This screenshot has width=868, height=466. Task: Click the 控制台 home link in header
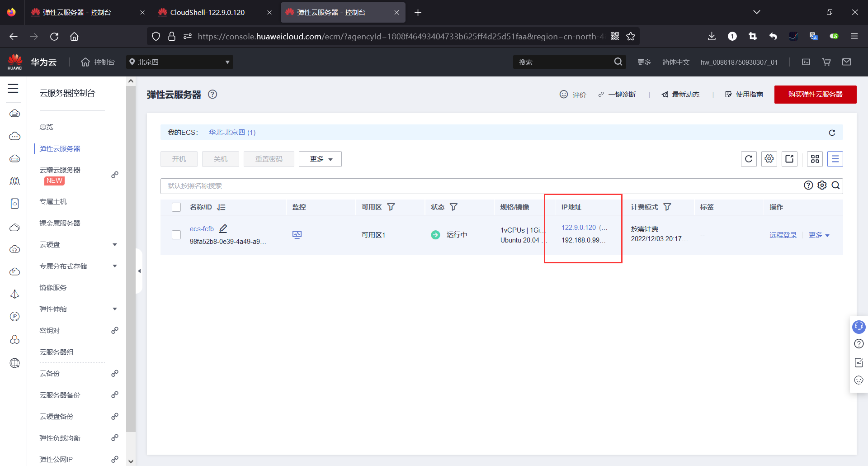[x=98, y=62]
